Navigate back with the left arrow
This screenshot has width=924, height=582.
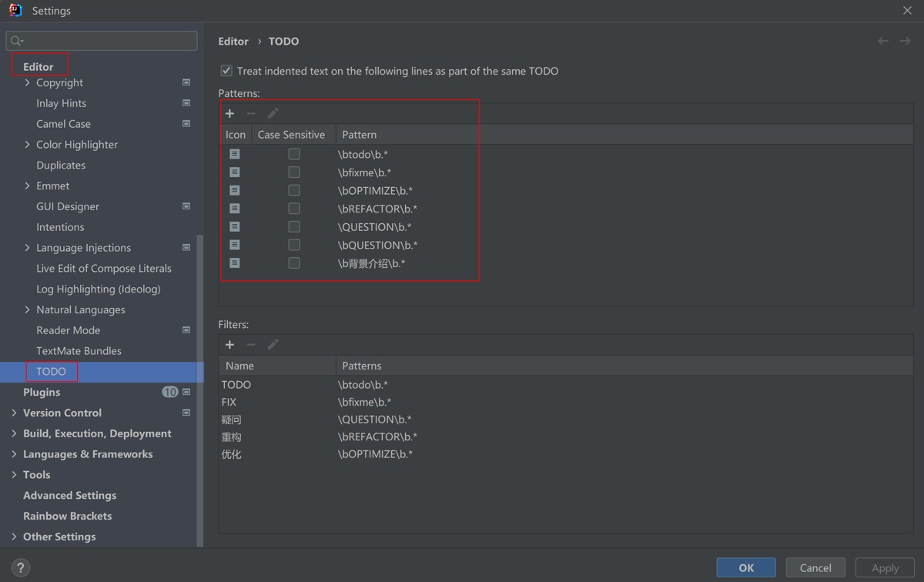(x=883, y=41)
